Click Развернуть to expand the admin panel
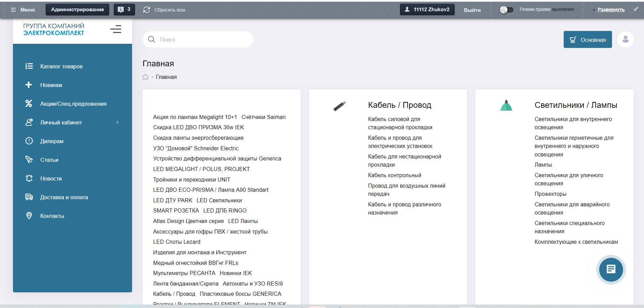 611,10
